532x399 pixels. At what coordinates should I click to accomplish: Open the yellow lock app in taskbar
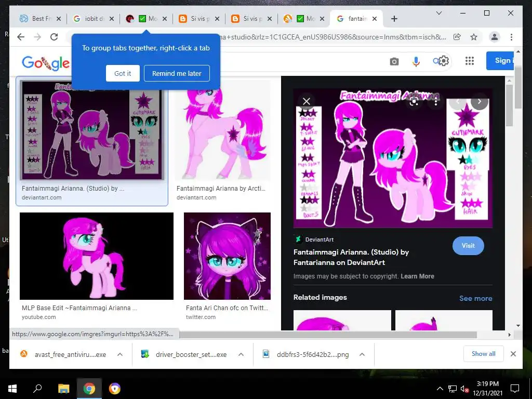tap(115, 389)
